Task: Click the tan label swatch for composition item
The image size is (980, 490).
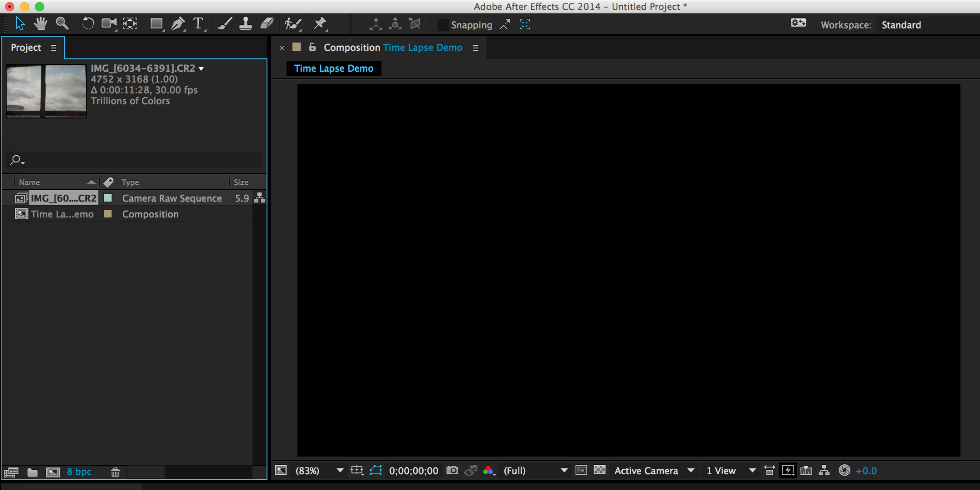Action: (x=108, y=214)
